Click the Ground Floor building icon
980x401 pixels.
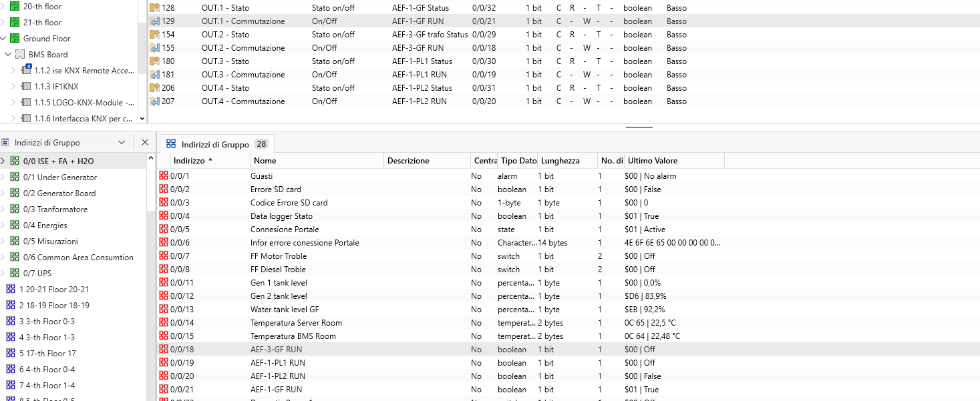point(15,39)
